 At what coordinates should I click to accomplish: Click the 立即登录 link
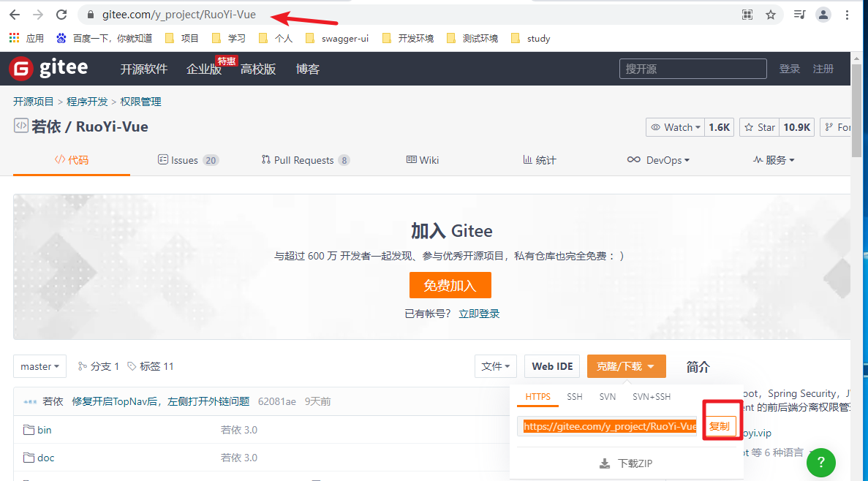click(x=479, y=314)
